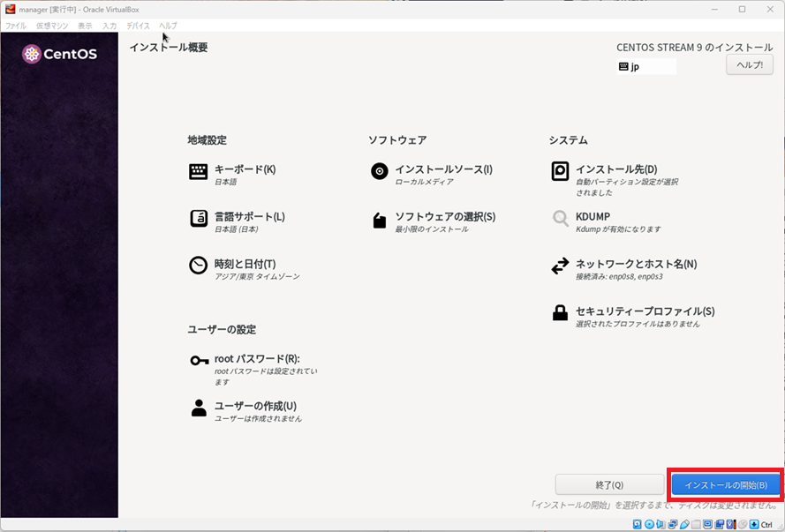Click the 終了(Q) quit button

(609, 484)
